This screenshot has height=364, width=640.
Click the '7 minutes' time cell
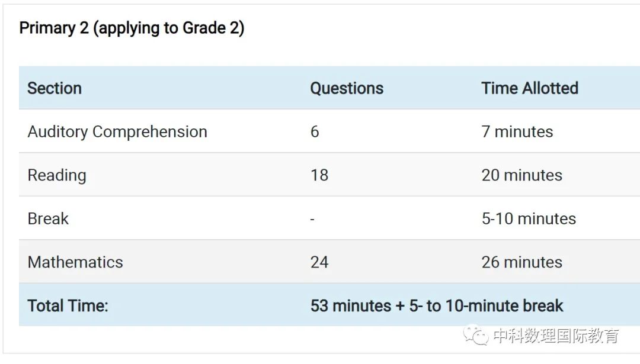click(x=517, y=131)
